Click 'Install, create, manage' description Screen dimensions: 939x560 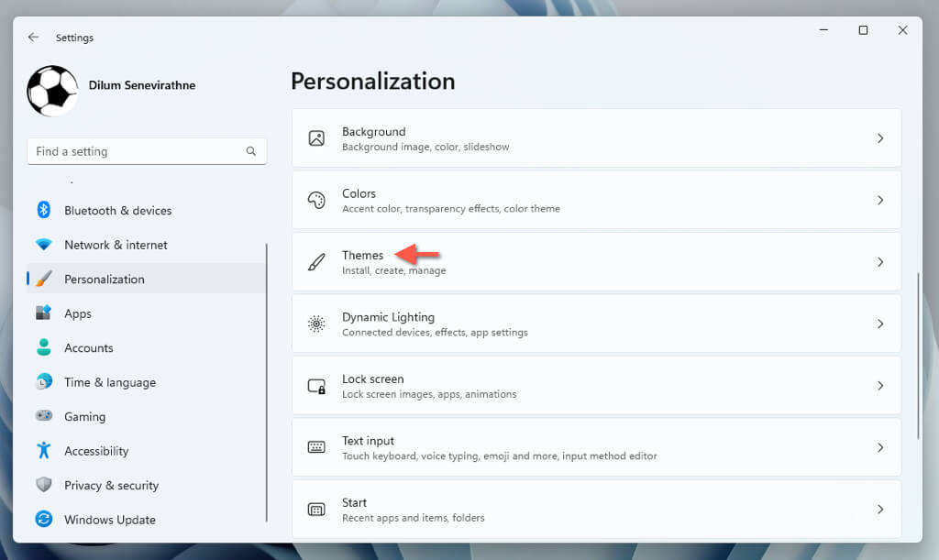pos(394,270)
